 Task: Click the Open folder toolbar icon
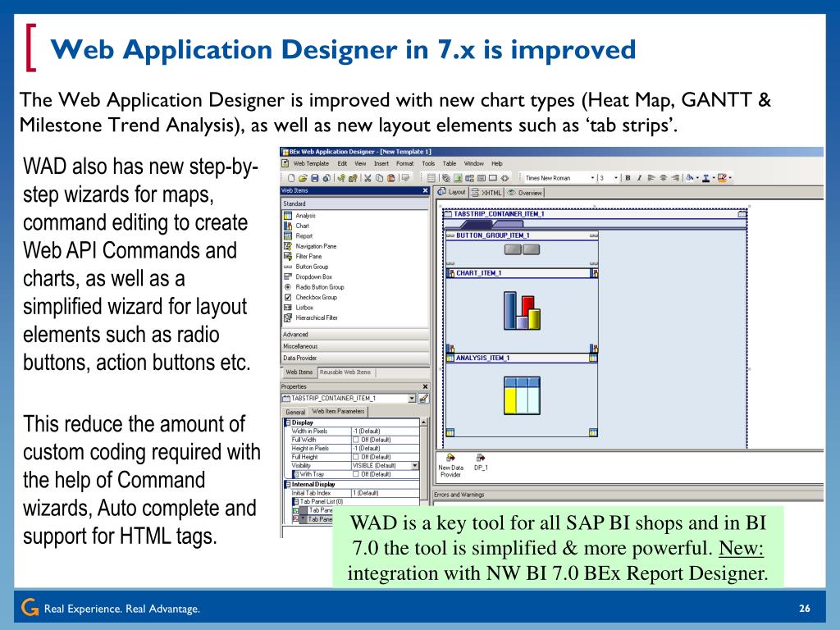[303, 178]
